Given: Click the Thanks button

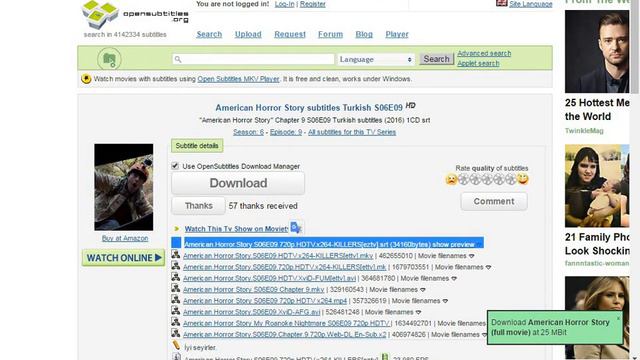Looking at the screenshot, I should pyautogui.click(x=198, y=206).
